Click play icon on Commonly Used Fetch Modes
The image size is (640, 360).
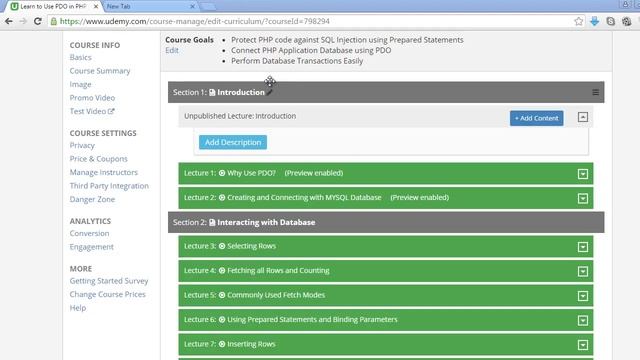[222, 295]
